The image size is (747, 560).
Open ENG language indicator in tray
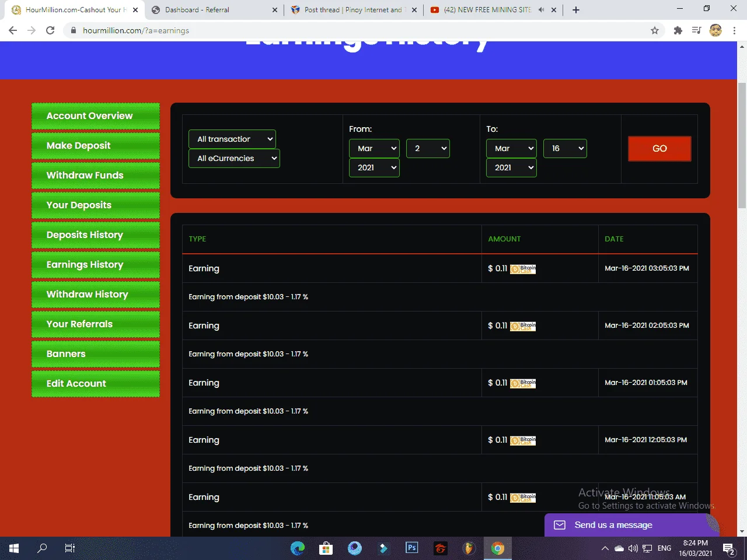pyautogui.click(x=664, y=548)
